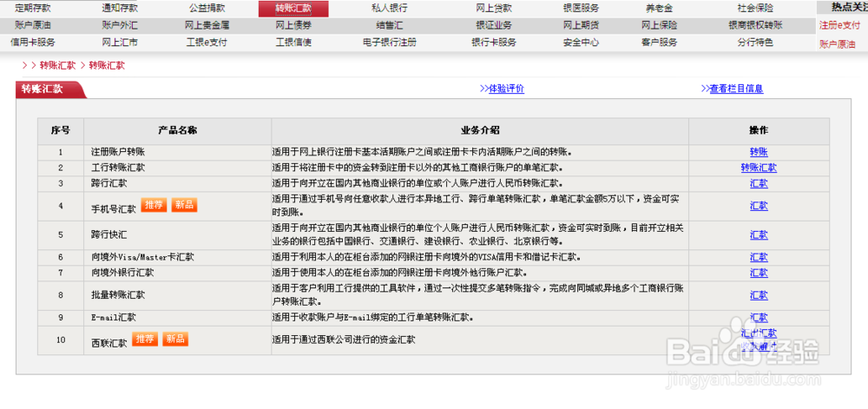Open the 网上债券 menu

[x=293, y=25]
